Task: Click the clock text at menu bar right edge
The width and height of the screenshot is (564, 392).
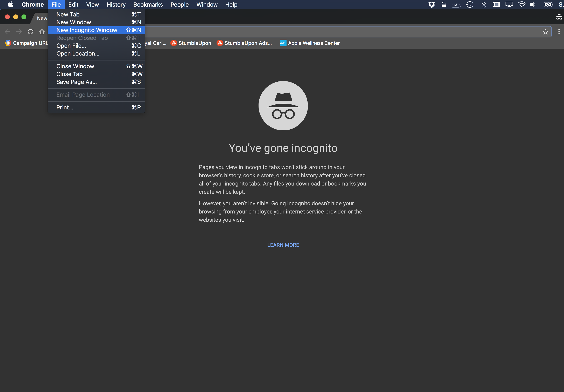Action: click(561, 4)
